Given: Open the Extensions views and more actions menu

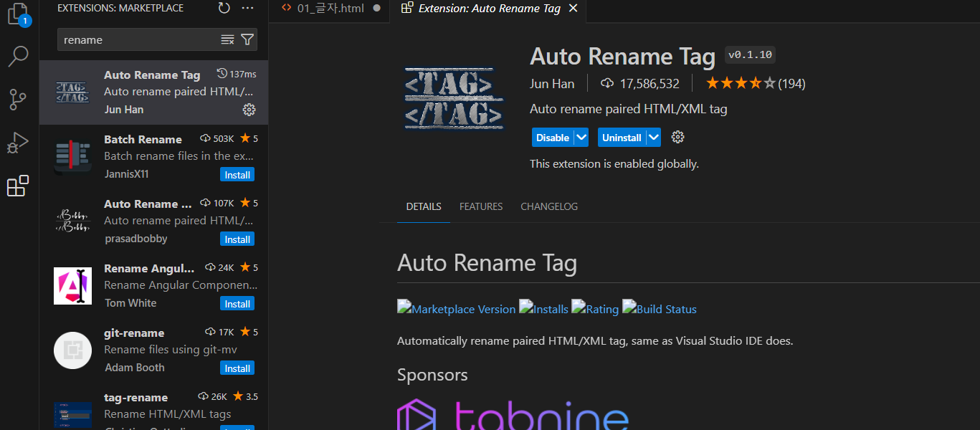Looking at the screenshot, I should 247,8.
